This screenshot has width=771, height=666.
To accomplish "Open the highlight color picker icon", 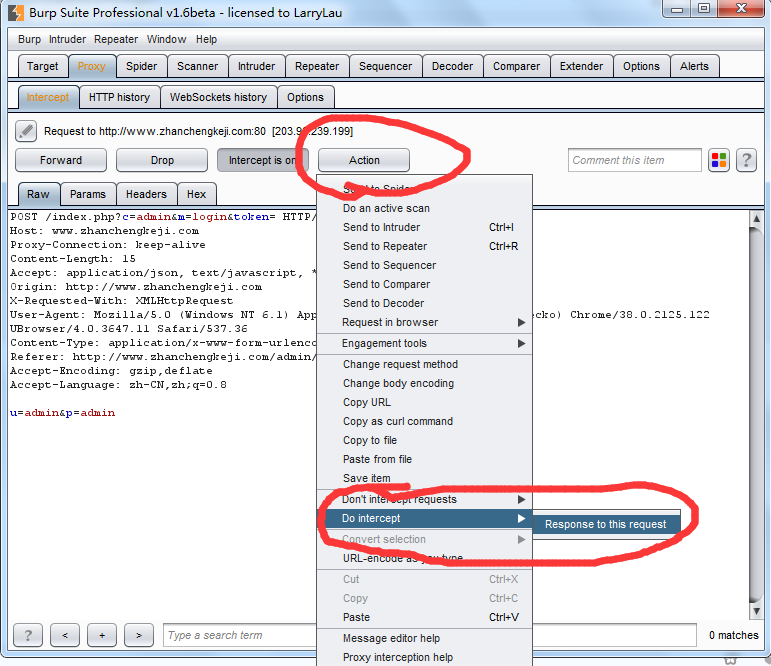I will [719, 160].
